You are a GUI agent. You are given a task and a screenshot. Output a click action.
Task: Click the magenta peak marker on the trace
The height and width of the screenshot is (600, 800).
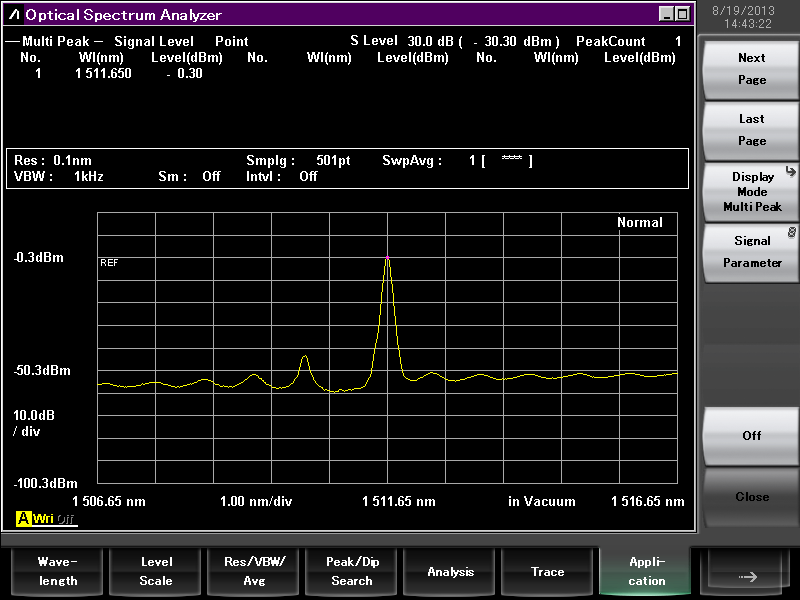387,258
